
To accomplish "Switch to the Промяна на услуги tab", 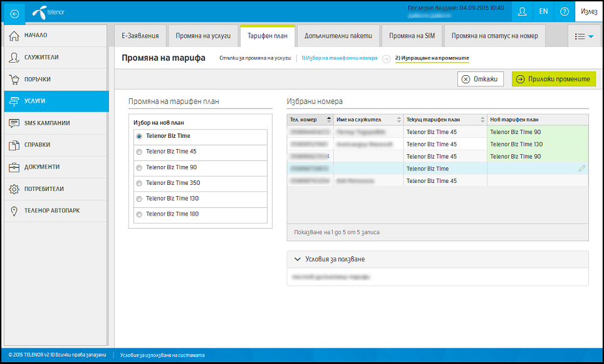I will 203,36.
